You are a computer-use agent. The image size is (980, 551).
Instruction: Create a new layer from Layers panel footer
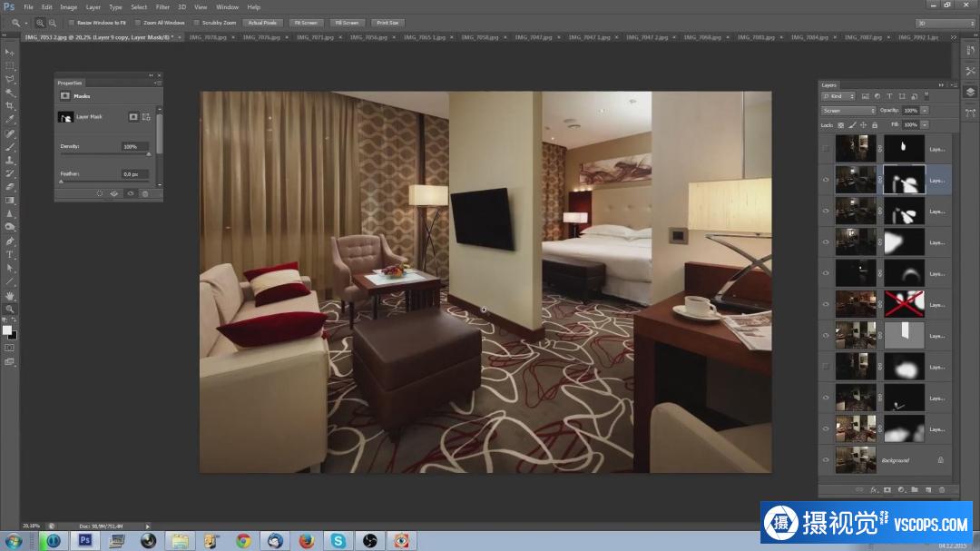click(x=928, y=489)
